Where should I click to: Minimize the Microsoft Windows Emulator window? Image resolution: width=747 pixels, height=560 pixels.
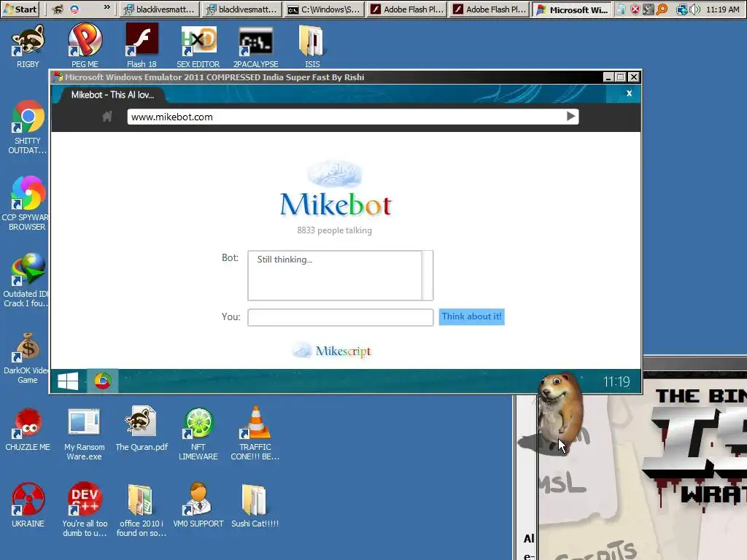click(x=608, y=77)
